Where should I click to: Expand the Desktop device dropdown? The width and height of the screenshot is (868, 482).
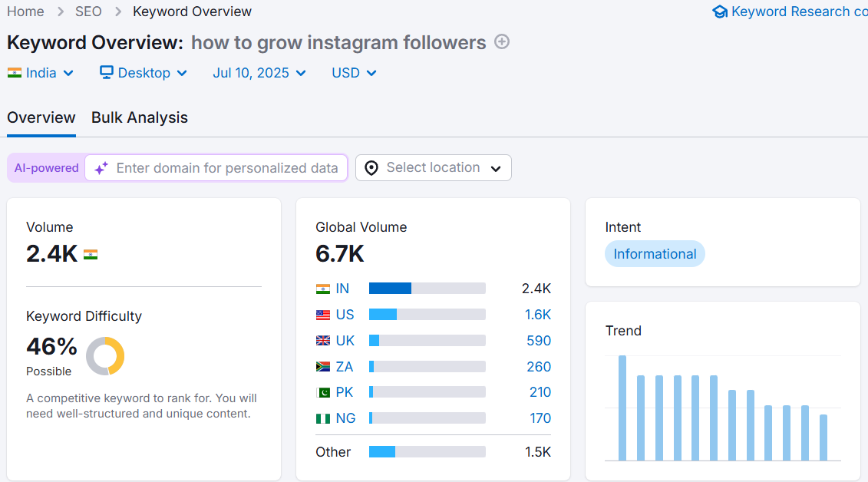[144, 73]
